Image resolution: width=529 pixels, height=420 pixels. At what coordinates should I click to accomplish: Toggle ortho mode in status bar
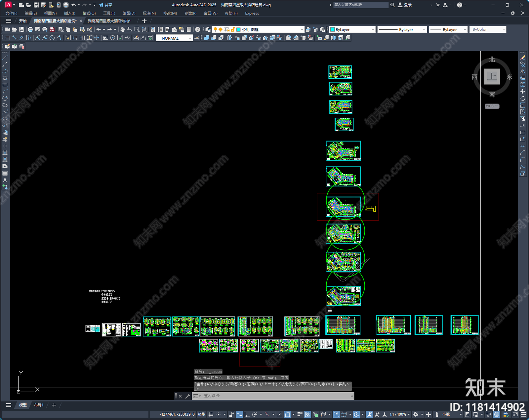pyautogui.click(x=247, y=414)
